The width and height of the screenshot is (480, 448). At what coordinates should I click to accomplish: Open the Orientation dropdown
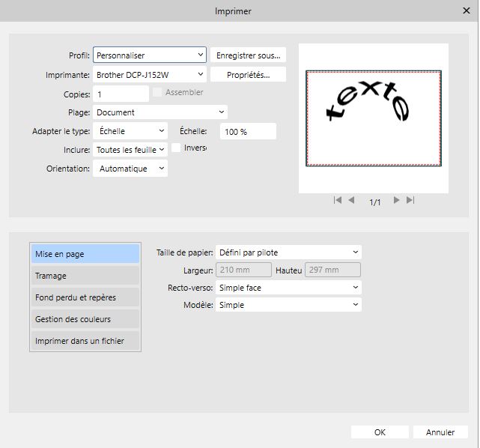point(130,169)
